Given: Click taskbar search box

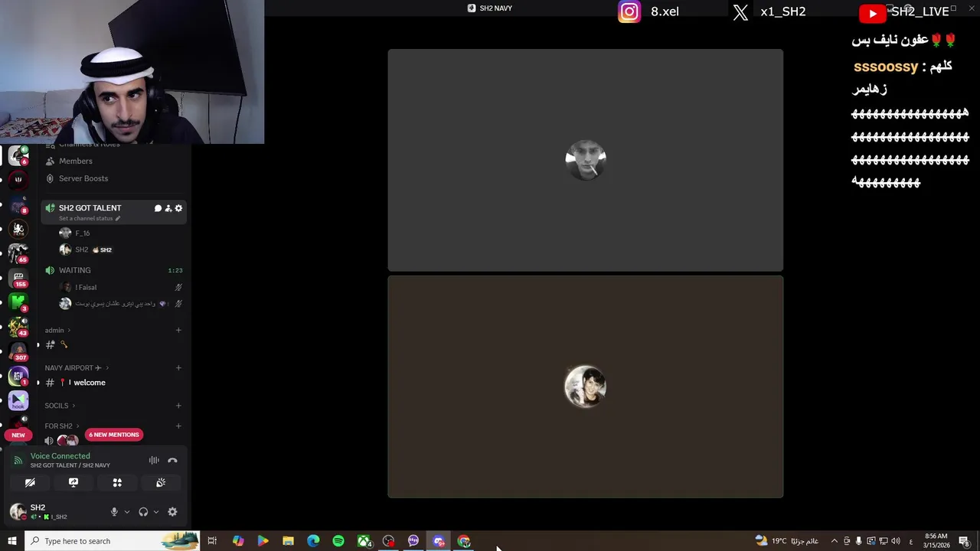Looking at the screenshot, I should tap(112, 541).
